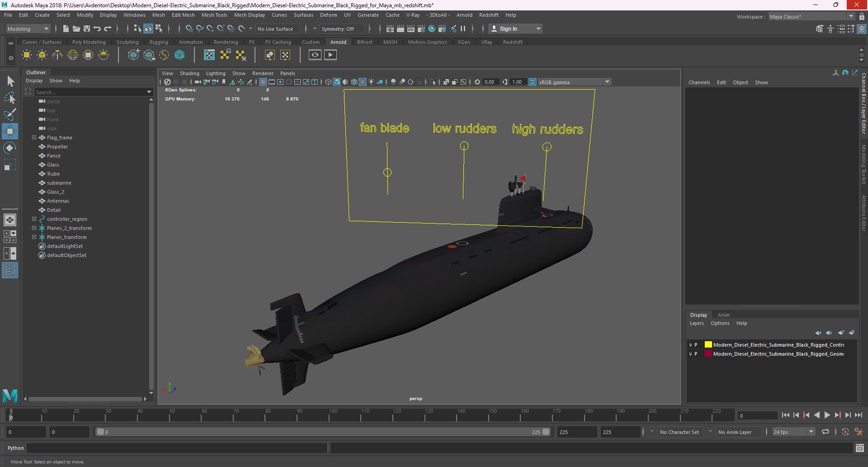Open the Redshift menu in menu bar
This screenshot has width=868, height=467.
[x=489, y=15]
